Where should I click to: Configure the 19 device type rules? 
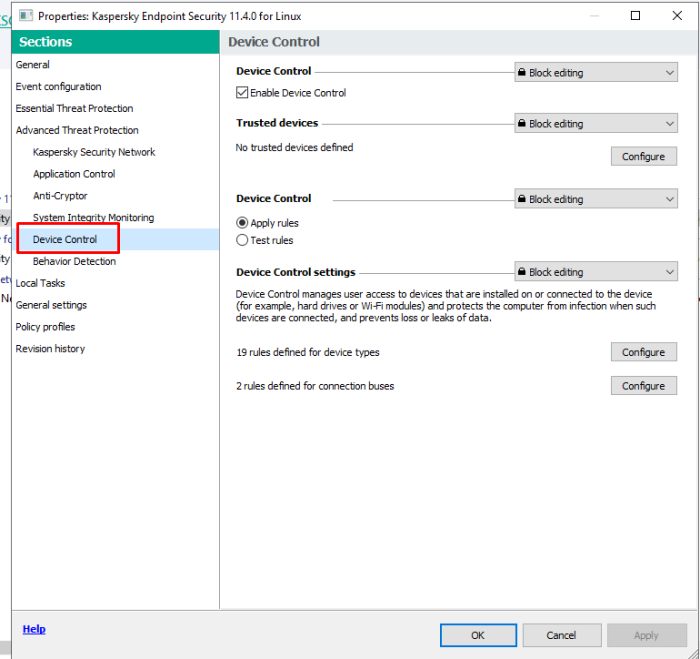pos(643,352)
